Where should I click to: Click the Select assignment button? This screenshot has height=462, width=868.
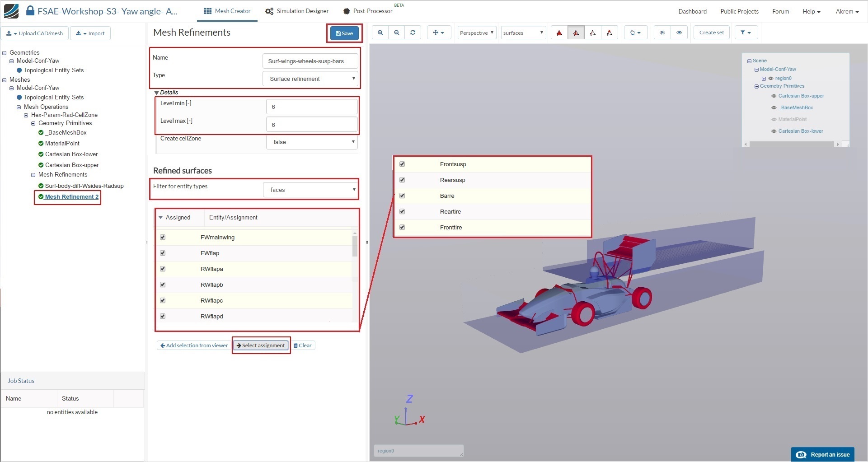coord(261,345)
